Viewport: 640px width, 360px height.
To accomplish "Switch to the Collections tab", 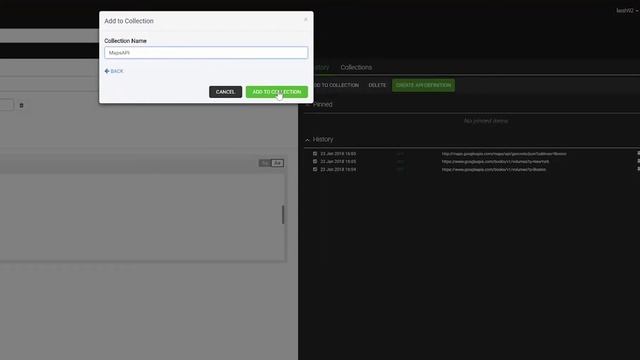I will (356, 67).
